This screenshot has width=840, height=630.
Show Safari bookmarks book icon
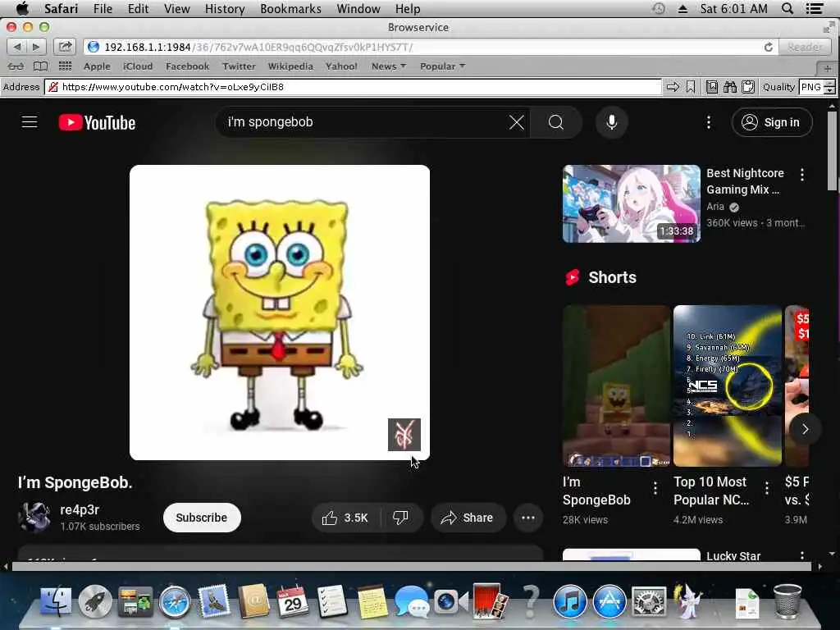(x=40, y=66)
